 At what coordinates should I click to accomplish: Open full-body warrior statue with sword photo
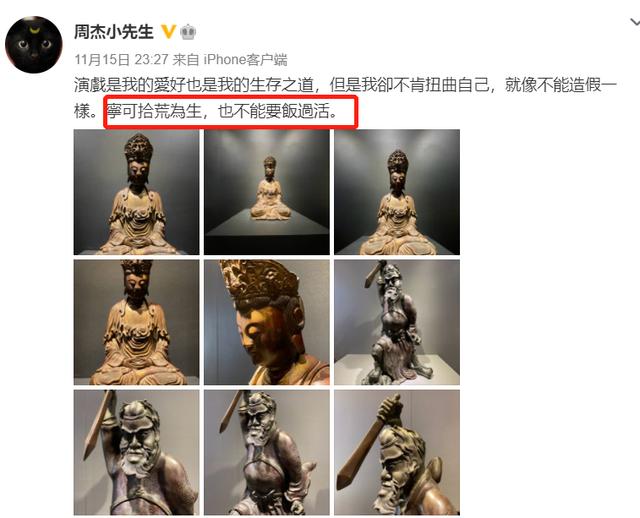(397, 322)
